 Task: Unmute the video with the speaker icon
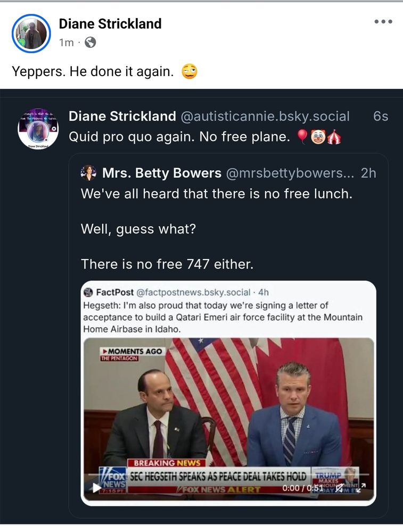tap(340, 487)
